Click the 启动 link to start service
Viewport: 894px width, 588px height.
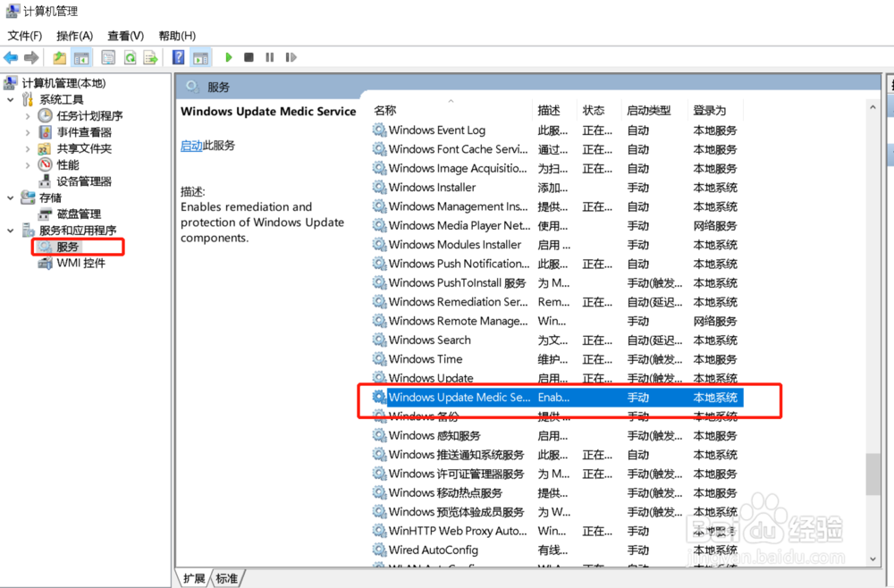pos(191,146)
